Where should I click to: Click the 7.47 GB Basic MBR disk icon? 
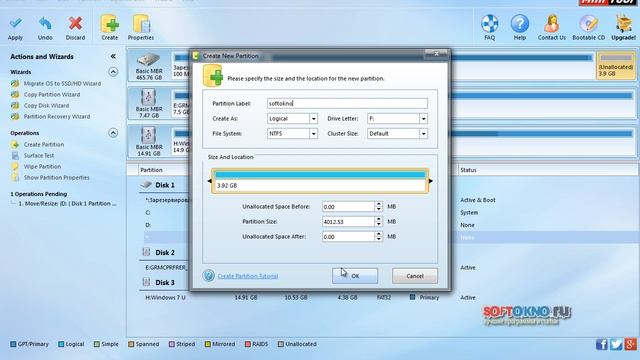(148, 98)
